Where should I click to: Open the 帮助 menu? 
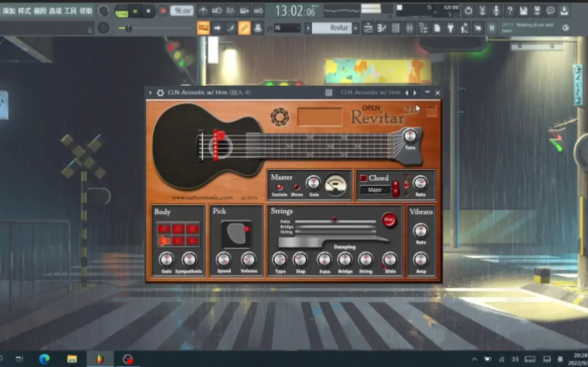click(86, 11)
